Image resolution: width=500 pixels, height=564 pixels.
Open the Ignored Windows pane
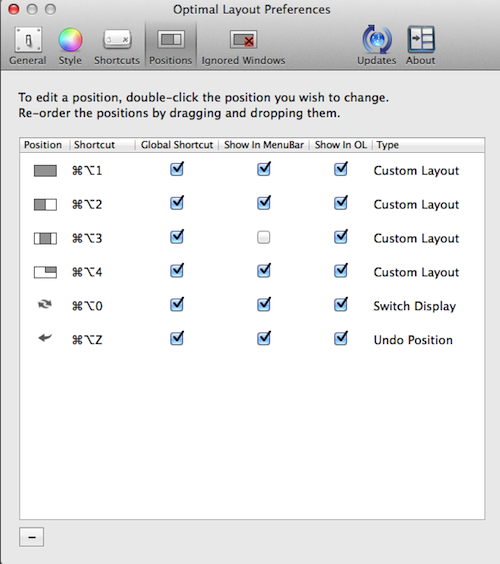pyautogui.click(x=243, y=46)
